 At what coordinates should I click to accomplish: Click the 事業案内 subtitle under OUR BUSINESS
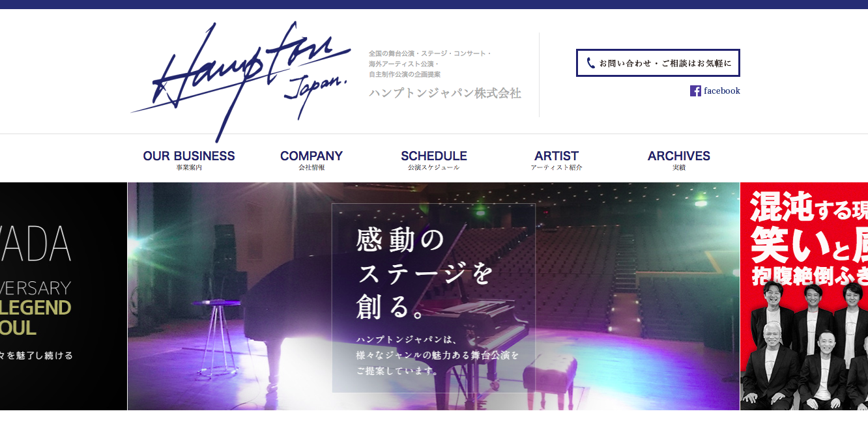coord(189,167)
